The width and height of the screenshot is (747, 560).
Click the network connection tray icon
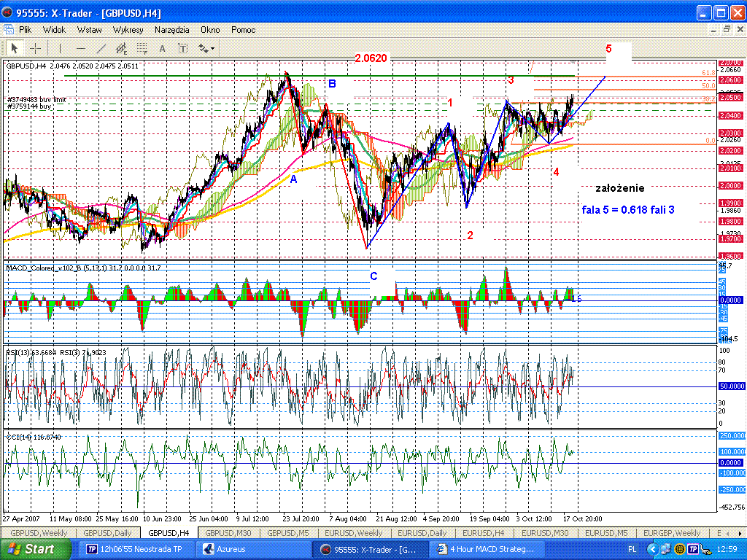click(666, 550)
